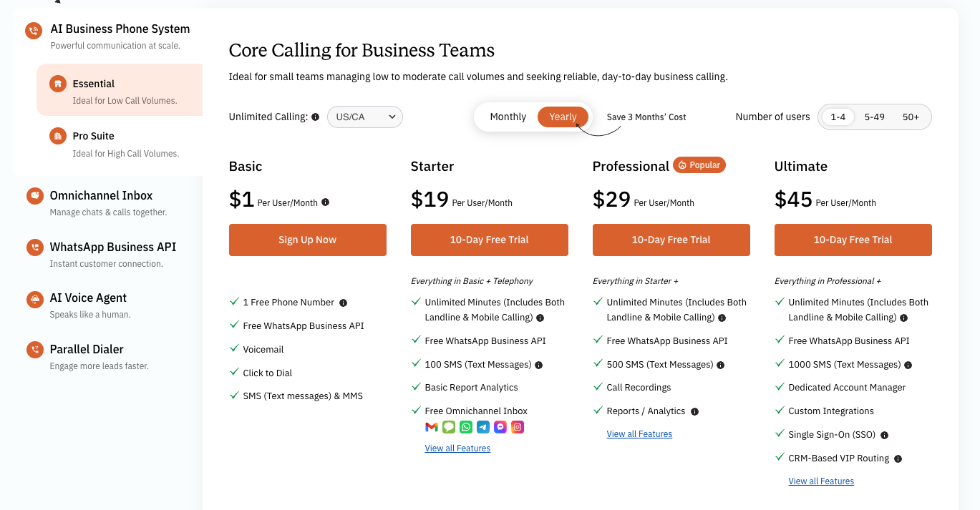Open View all Features under Ultimate
The width and height of the screenshot is (980, 510).
pos(821,481)
